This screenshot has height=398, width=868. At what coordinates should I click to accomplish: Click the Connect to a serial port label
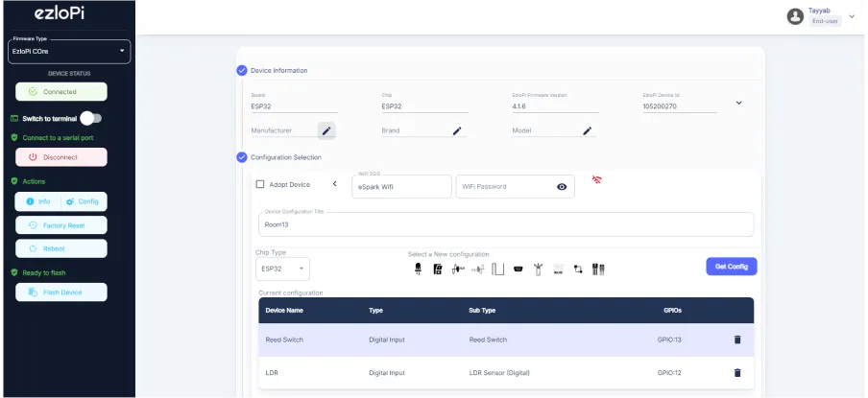(58, 138)
